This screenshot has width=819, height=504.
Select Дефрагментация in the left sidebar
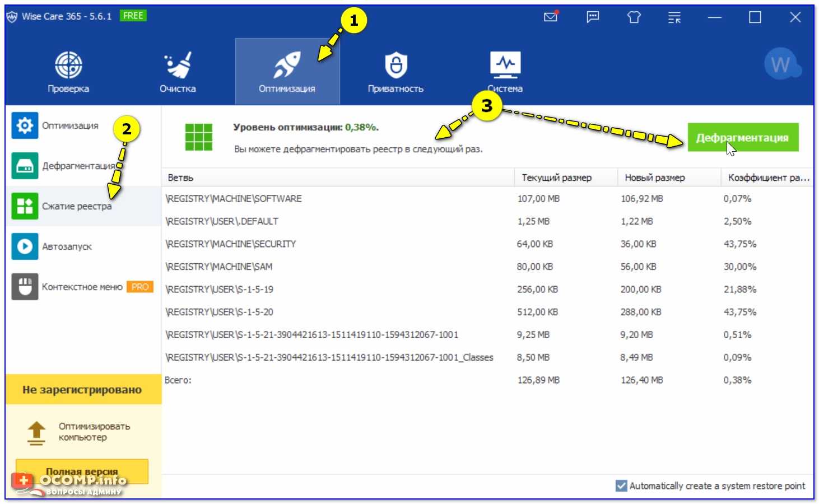78,166
